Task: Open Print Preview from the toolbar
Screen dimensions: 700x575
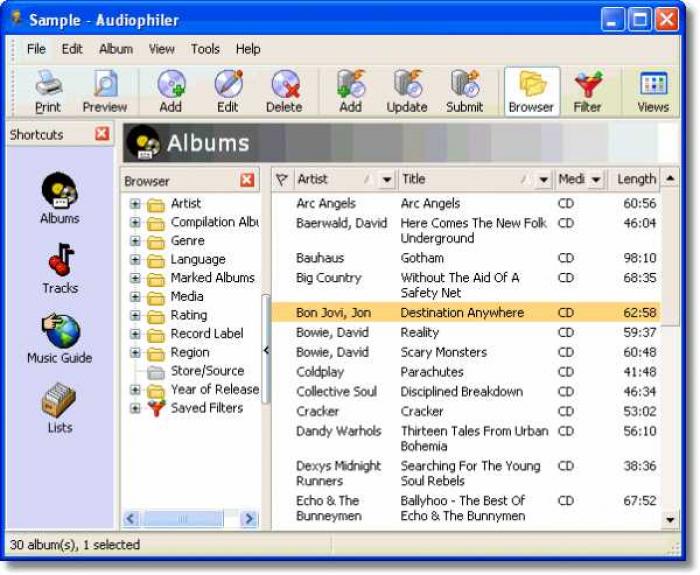Action: 105,92
